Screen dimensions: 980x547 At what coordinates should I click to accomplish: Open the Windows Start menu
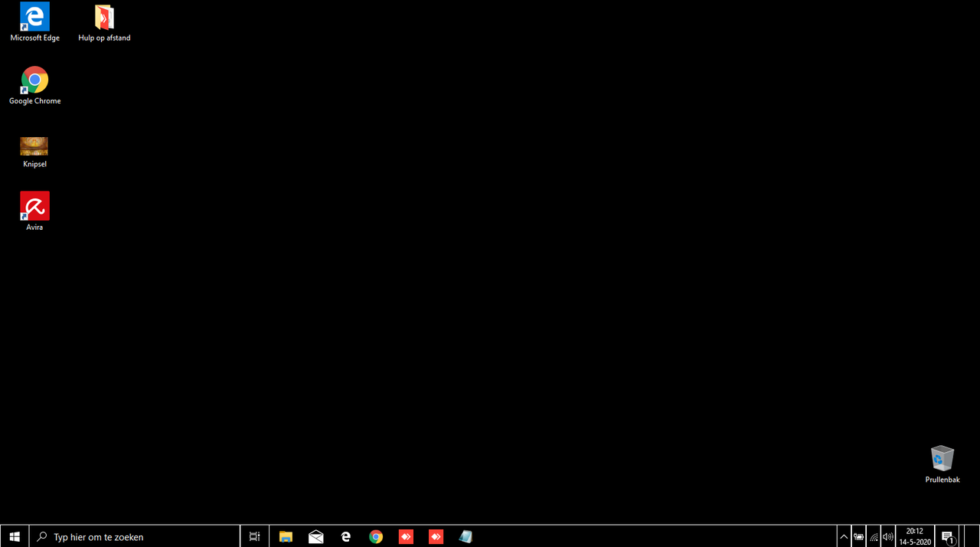pos(15,536)
